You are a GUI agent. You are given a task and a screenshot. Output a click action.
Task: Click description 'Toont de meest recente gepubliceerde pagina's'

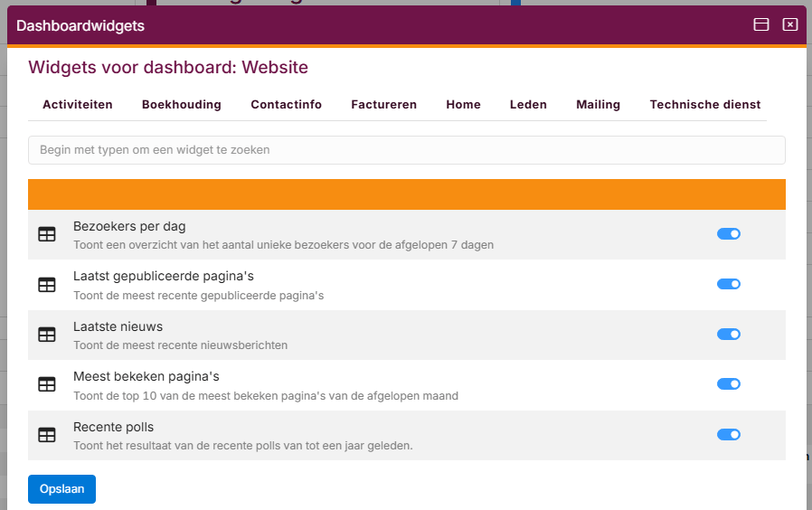(198, 296)
